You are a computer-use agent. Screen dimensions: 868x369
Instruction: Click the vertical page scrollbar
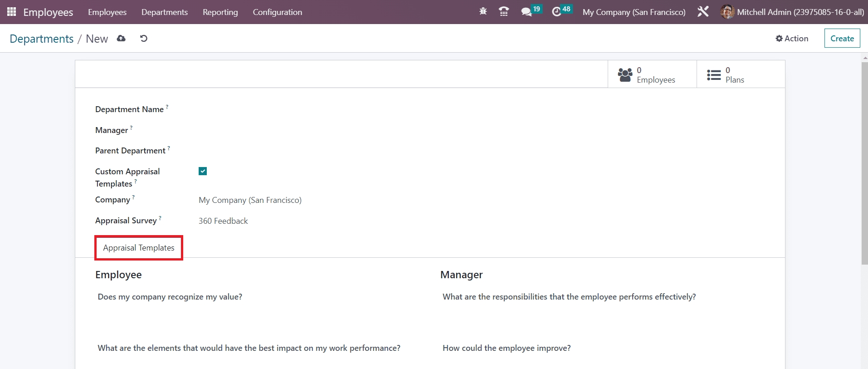pos(864,163)
